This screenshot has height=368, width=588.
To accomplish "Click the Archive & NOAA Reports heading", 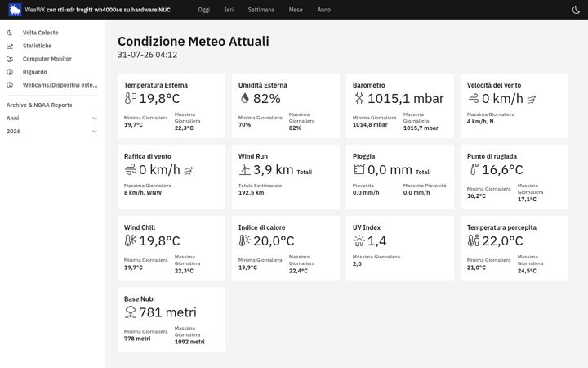I will pos(39,105).
